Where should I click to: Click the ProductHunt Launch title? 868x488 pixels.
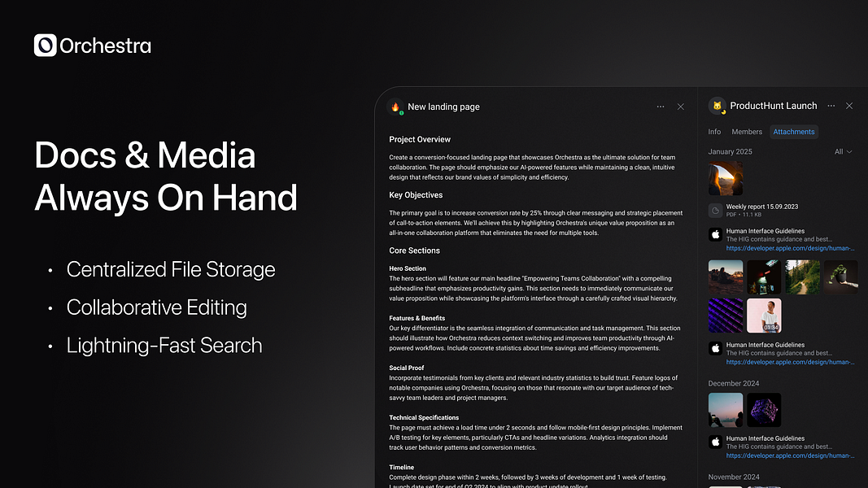pos(774,106)
